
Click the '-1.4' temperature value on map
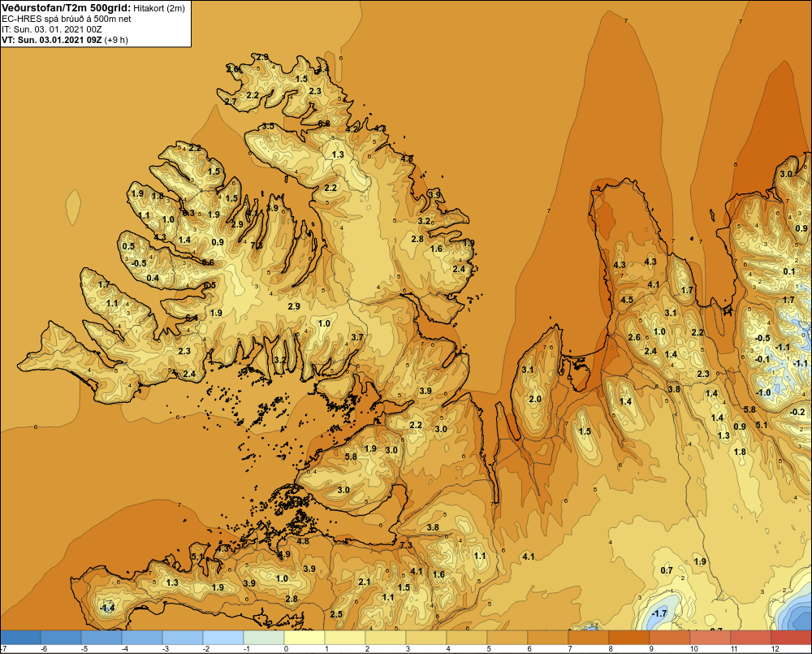(107, 608)
